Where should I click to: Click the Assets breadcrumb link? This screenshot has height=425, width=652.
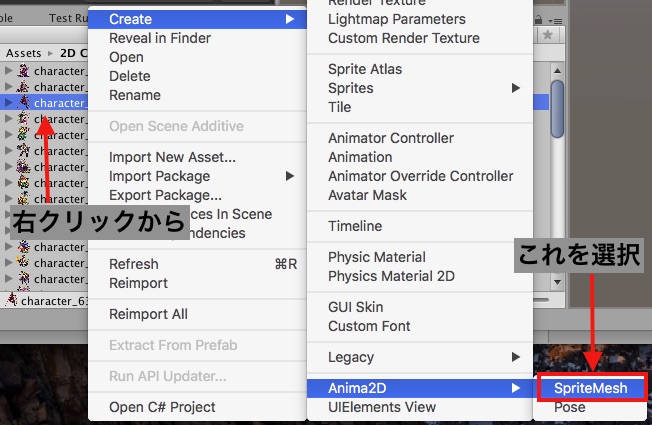23,53
